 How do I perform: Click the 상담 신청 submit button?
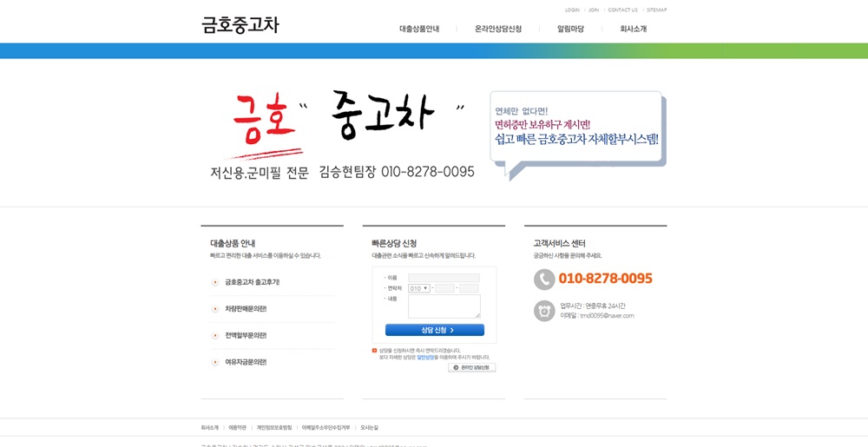tap(435, 331)
